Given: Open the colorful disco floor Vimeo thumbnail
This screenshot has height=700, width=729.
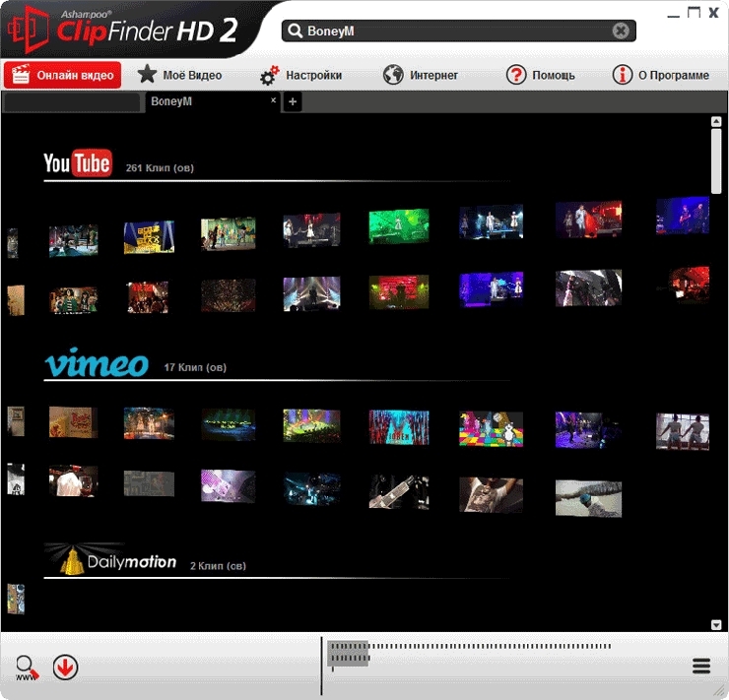Looking at the screenshot, I should (x=491, y=429).
